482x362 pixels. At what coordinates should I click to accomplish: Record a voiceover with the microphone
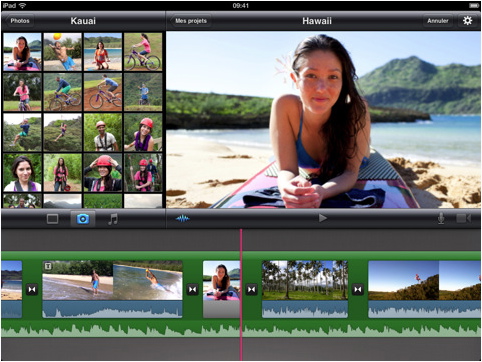[x=441, y=218]
